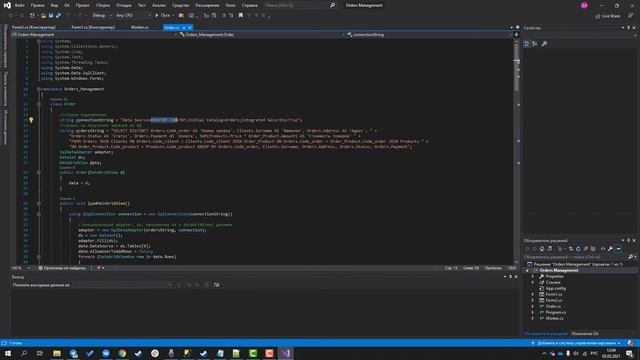Collapse the Orders Management project node

527,270
